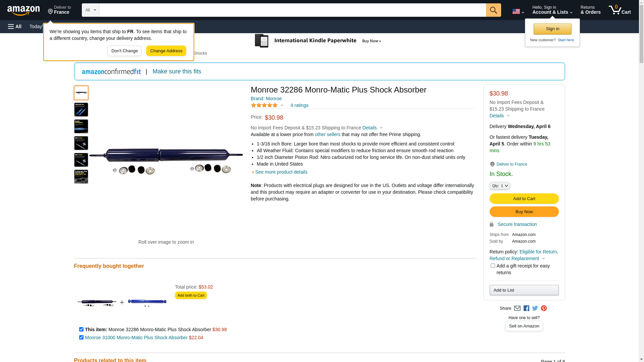Open the quantity dropdown
The width and height of the screenshot is (644, 362).
[500, 186]
